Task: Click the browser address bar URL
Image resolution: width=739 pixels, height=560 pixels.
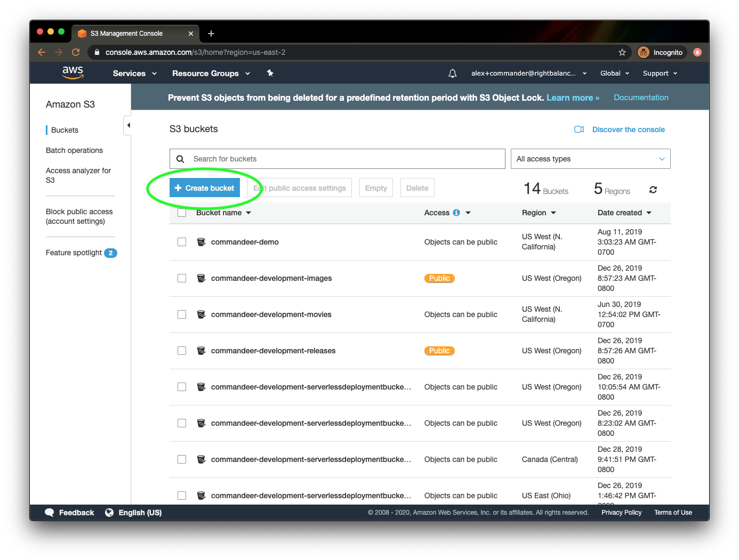Action: coord(195,52)
